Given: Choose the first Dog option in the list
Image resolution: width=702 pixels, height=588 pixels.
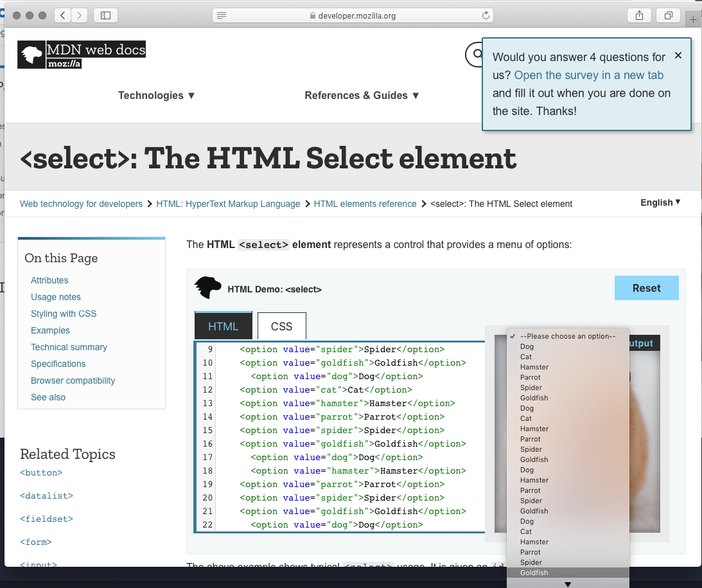Looking at the screenshot, I should pyautogui.click(x=568, y=346).
